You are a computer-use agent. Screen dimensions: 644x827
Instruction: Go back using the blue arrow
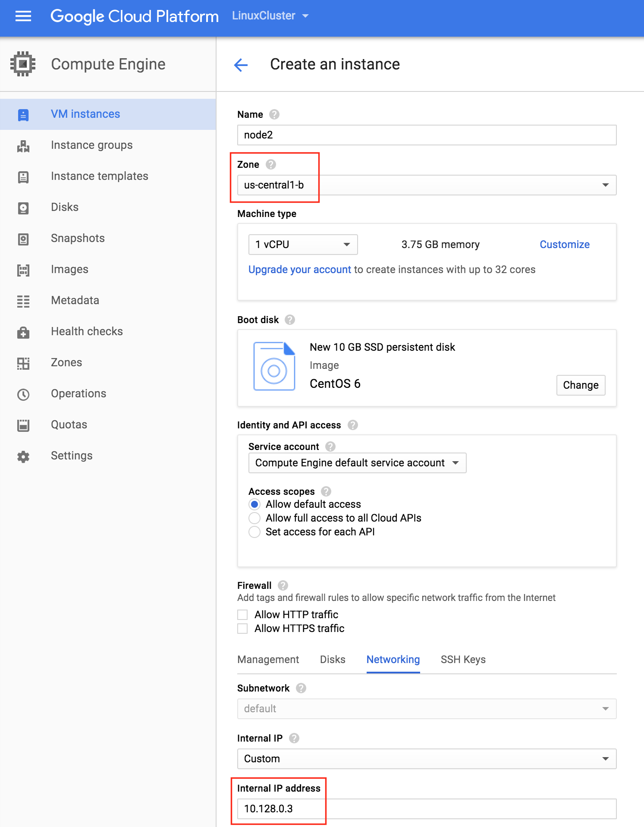click(241, 65)
